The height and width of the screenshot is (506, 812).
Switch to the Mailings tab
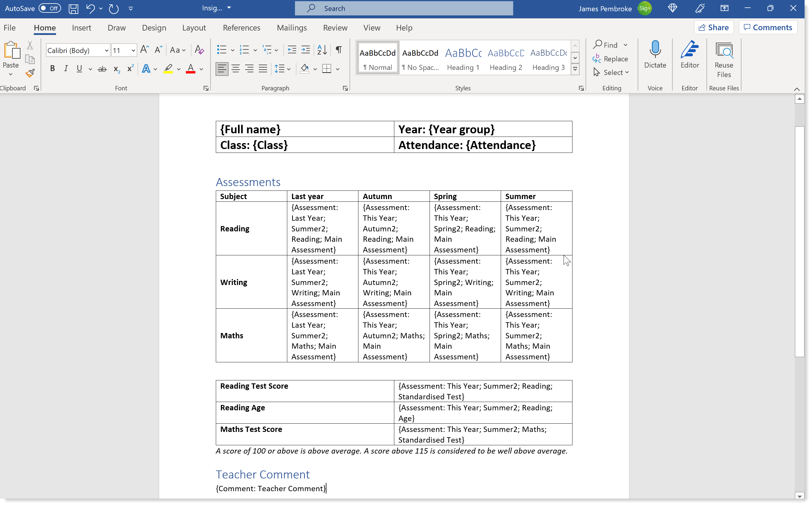click(292, 28)
